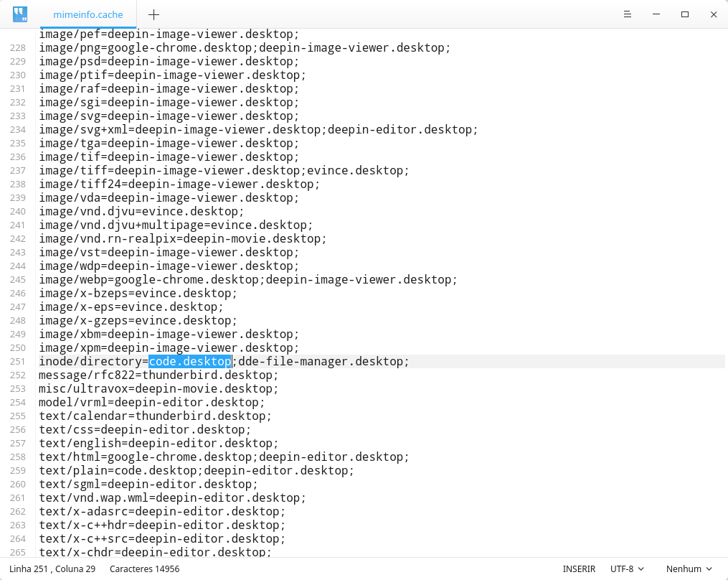Viewport: 728px width, 580px height.
Task: Click the image/x-eps=evince.desktop line
Action: coord(131,307)
